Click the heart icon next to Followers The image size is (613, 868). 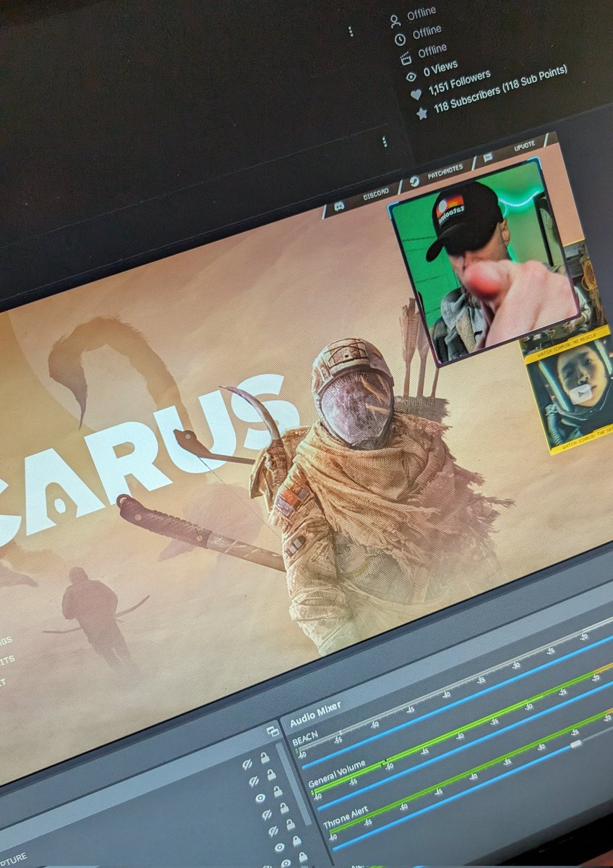(416, 94)
